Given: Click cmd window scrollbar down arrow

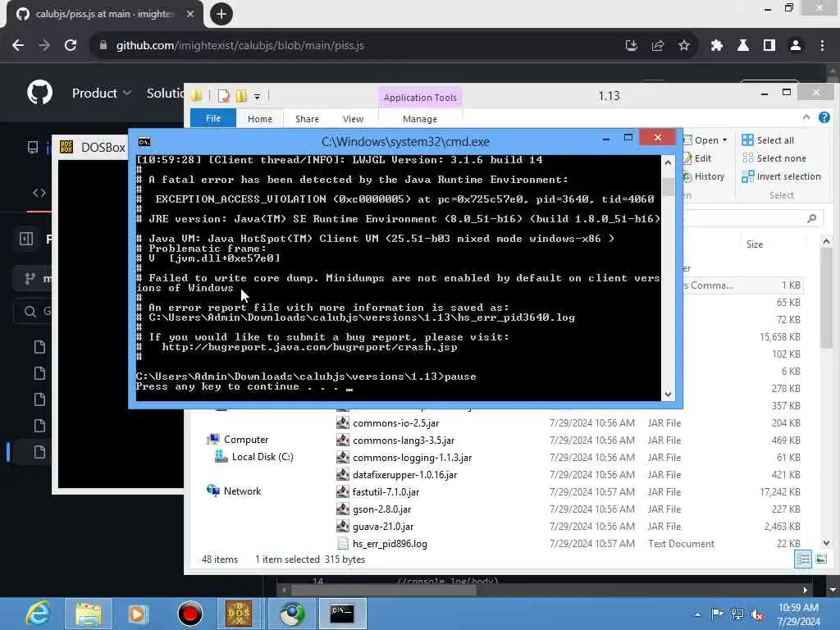Looking at the screenshot, I should (x=668, y=395).
